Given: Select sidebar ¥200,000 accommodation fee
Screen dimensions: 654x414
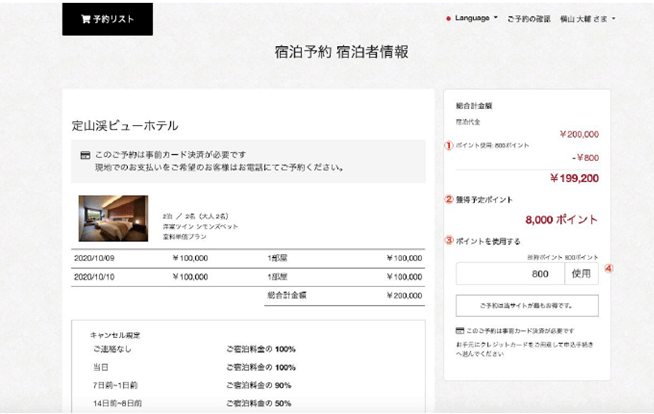Looking at the screenshot, I should (579, 134).
